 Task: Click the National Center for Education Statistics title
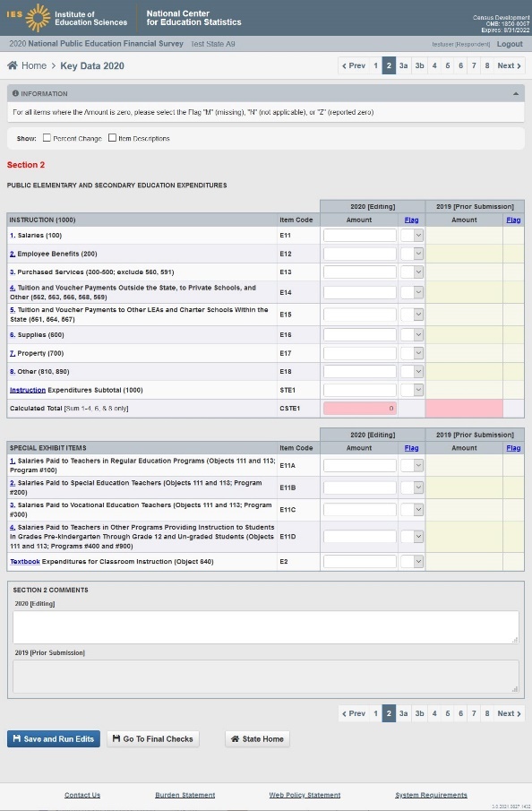point(193,18)
